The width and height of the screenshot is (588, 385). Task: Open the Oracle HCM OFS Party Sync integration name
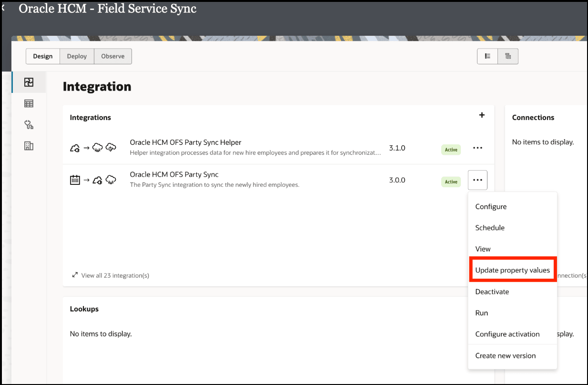174,174
